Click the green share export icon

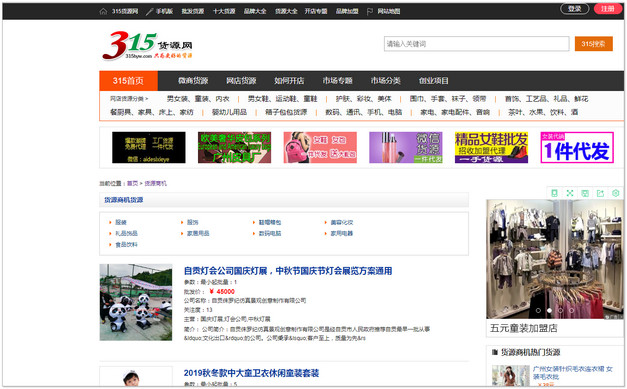tap(600, 193)
